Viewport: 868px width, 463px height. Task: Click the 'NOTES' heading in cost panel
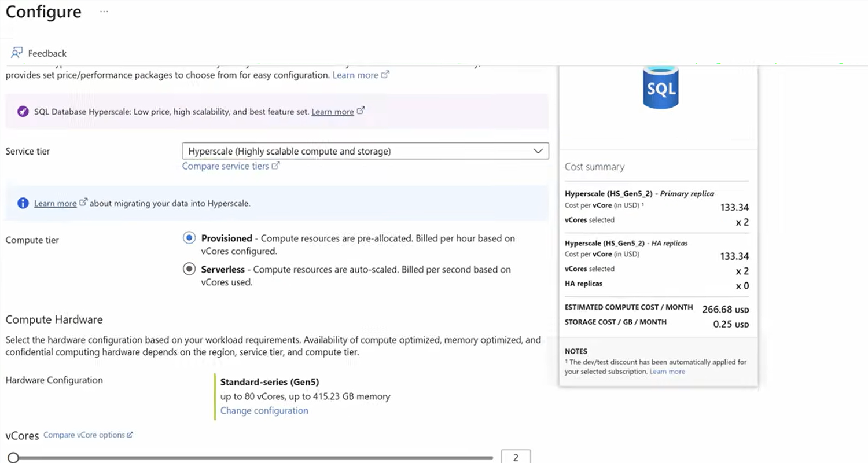(576, 351)
